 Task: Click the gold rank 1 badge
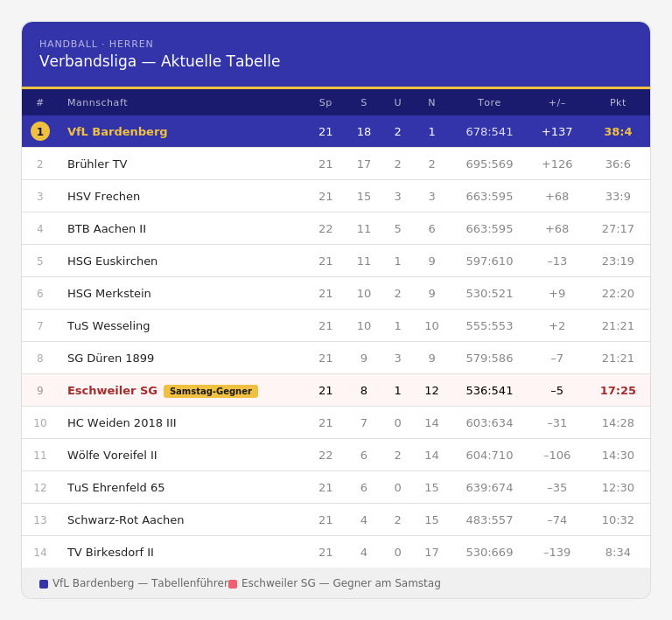pyautogui.click(x=40, y=131)
